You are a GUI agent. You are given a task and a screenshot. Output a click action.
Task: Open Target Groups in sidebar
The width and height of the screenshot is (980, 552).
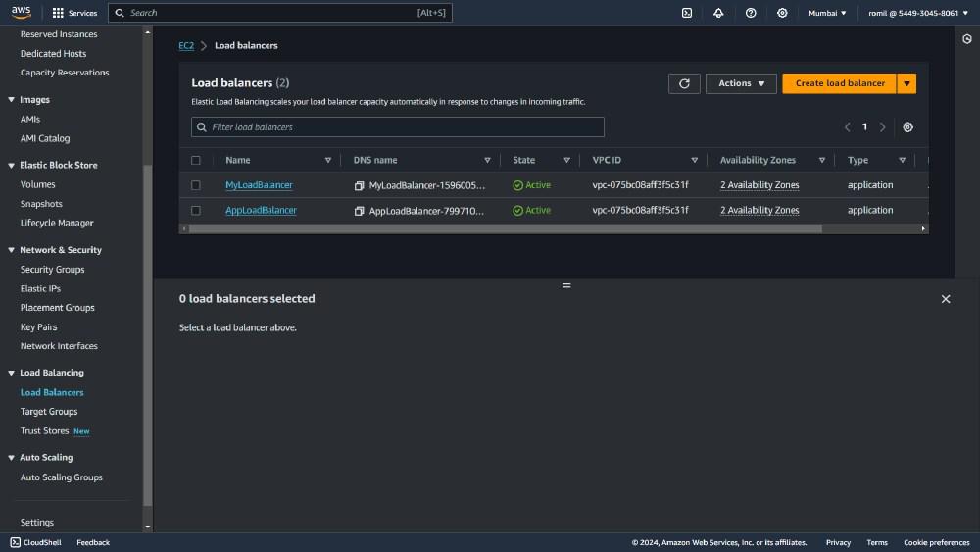point(49,412)
